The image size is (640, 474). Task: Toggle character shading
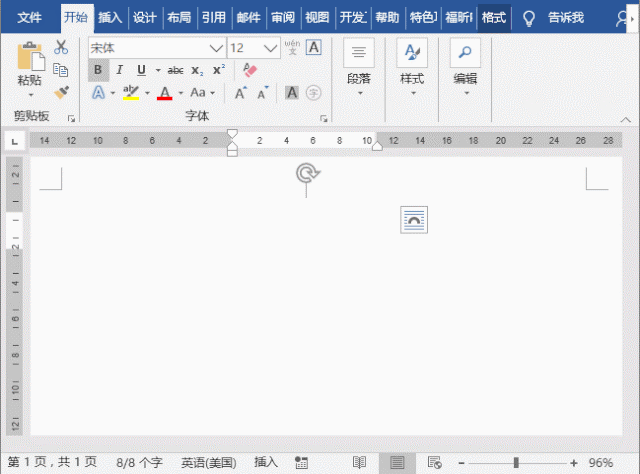[291, 93]
